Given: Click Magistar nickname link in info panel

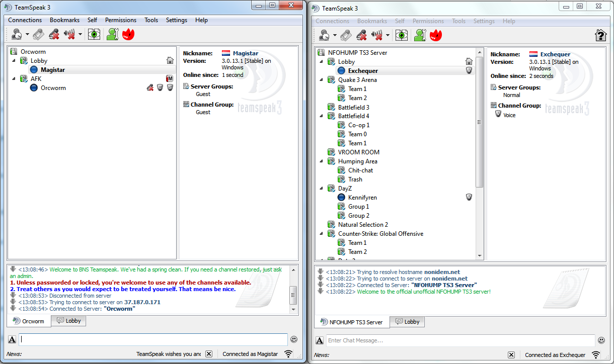Looking at the screenshot, I should point(246,53).
